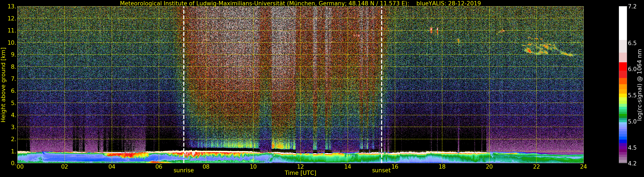Click the '4.5' colorbar value

tap(632, 148)
